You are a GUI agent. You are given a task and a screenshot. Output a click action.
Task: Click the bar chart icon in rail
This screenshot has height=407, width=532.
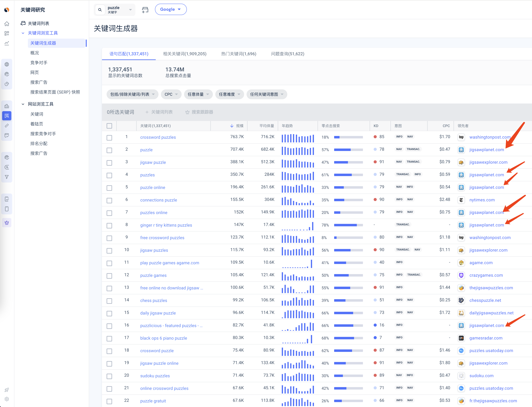coord(7,106)
